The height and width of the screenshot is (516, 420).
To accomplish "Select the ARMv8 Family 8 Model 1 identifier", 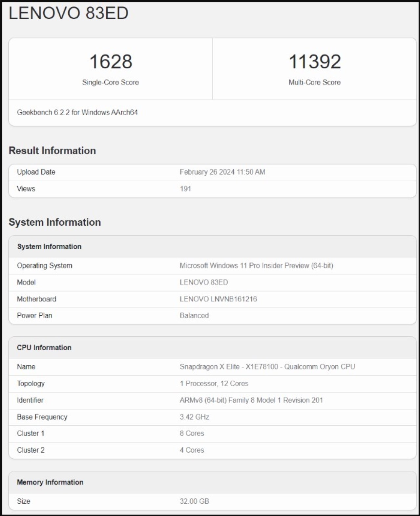I will pos(251,400).
